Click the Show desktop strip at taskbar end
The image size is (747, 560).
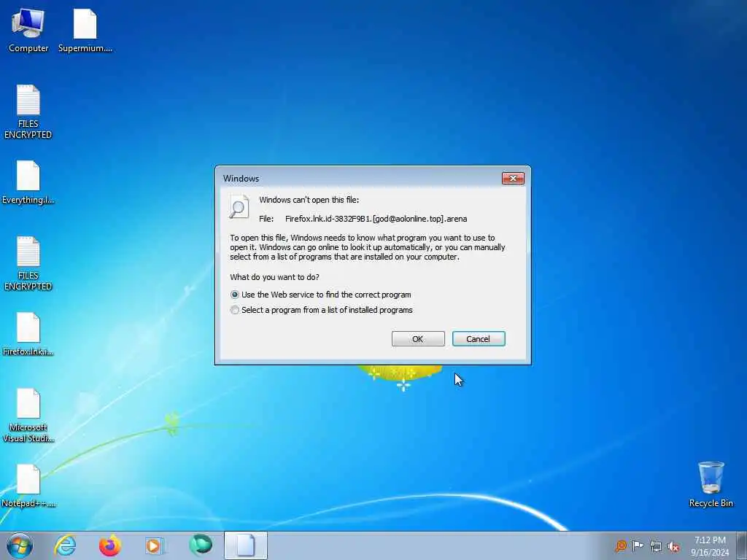pyautogui.click(x=741, y=545)
